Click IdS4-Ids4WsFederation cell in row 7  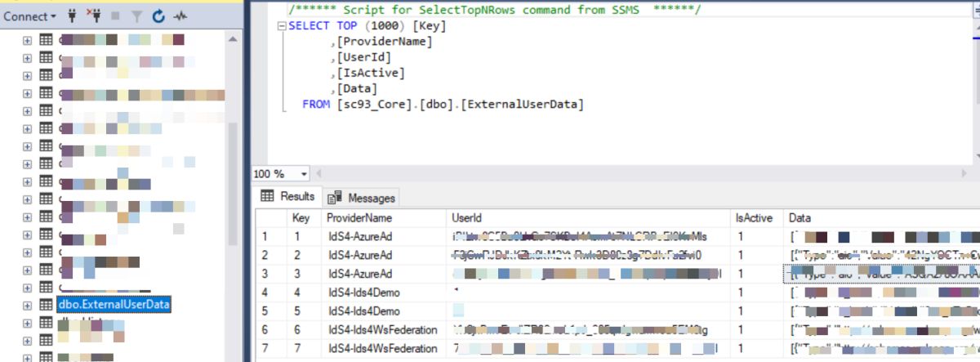384,349
